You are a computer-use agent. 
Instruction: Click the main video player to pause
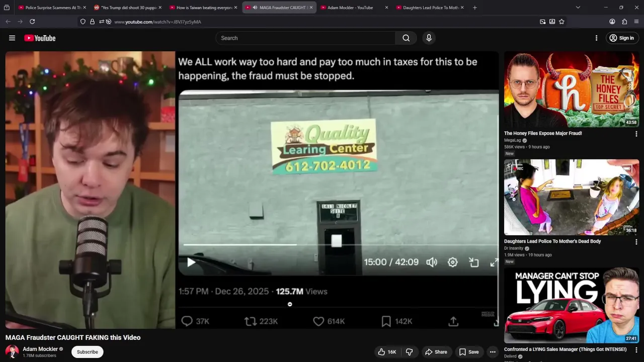click(x=252, y=190)
